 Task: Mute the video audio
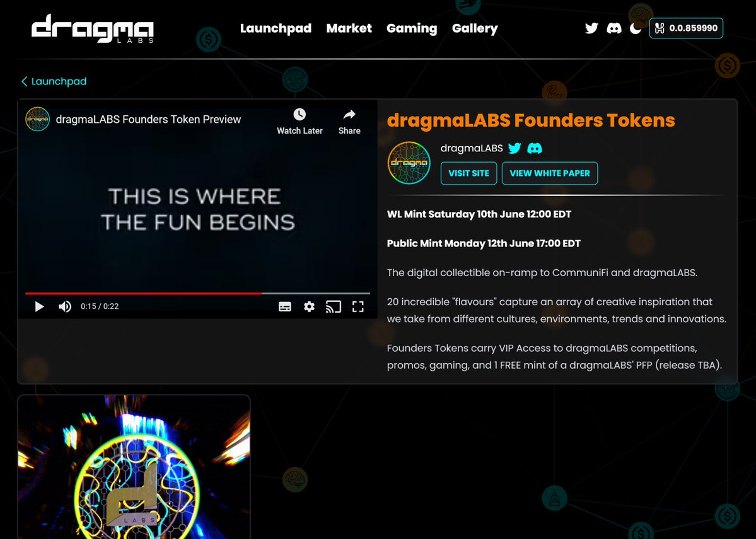coord(64,306)
